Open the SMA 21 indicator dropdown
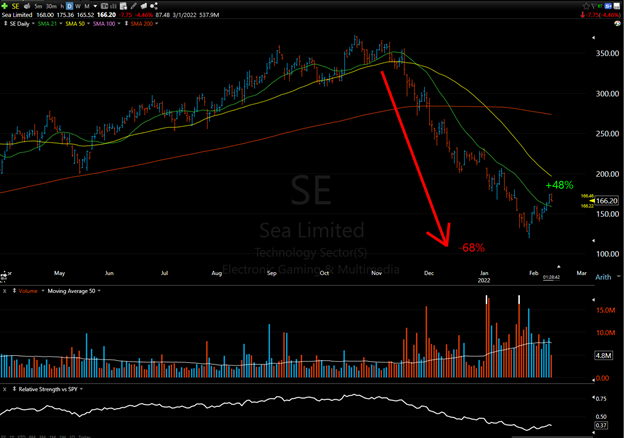Viewport: 624px width, 438px height. pos(61,23)
